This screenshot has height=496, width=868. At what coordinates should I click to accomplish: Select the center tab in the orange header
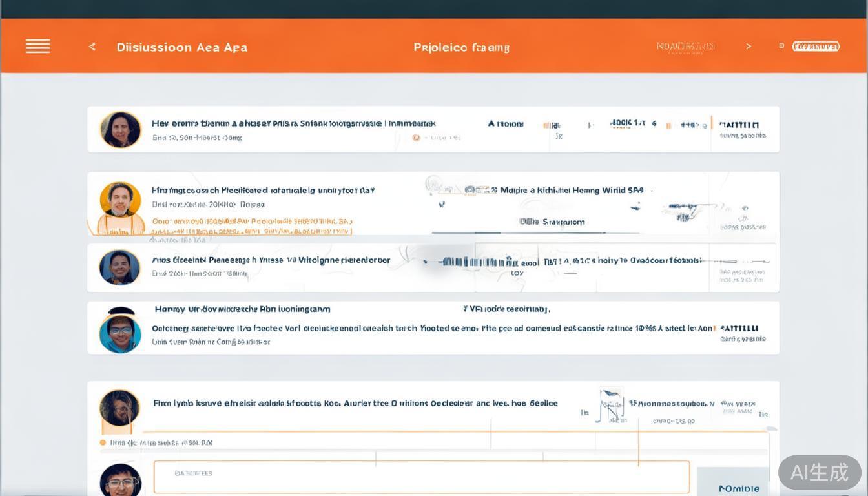pos(461,47)
